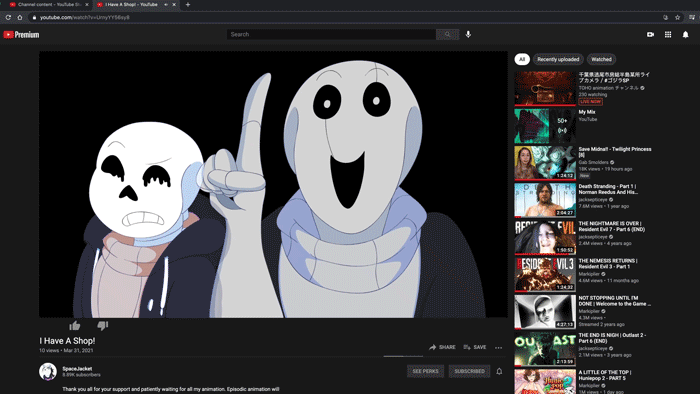Close the I Have A Shop tab
This screenshot has height=394, width=700.
(x=174, y=4)
